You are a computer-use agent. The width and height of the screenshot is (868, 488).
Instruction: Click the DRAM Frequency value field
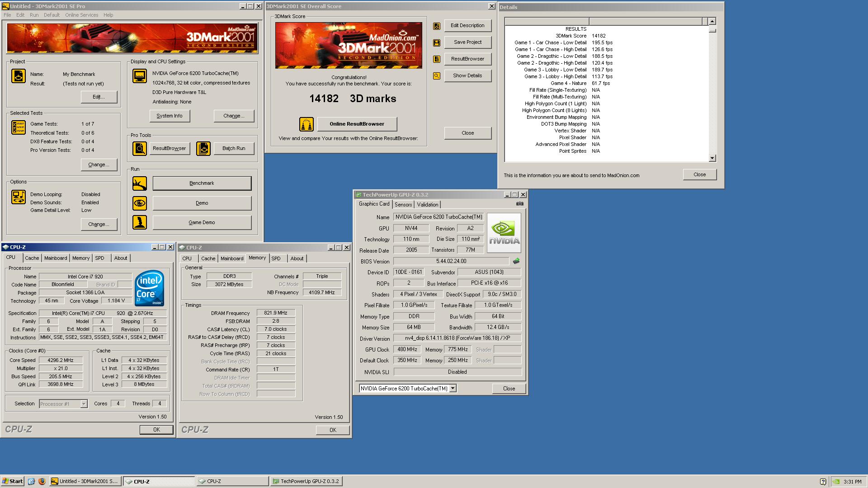(276, 313)
